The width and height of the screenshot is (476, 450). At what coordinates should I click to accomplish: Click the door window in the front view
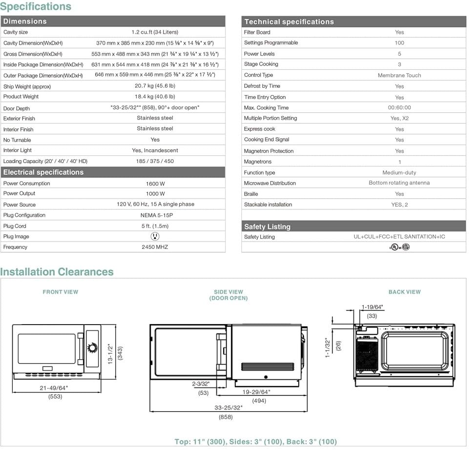(45, 349)
